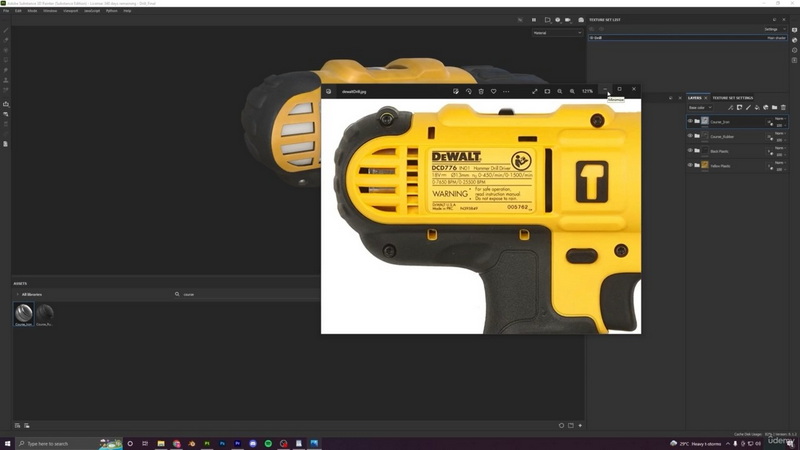
Task: Expand All libraries in Assets panel
Action: (18, 294)
